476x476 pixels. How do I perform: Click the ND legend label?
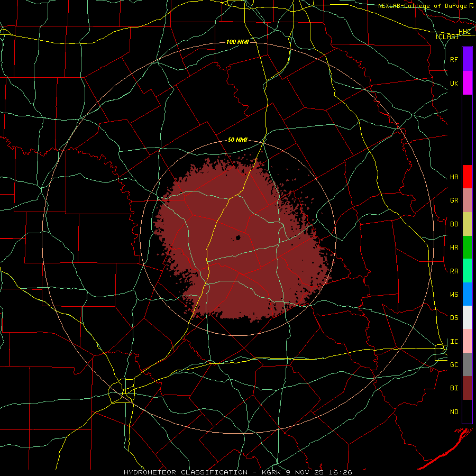tap(454, 412)
